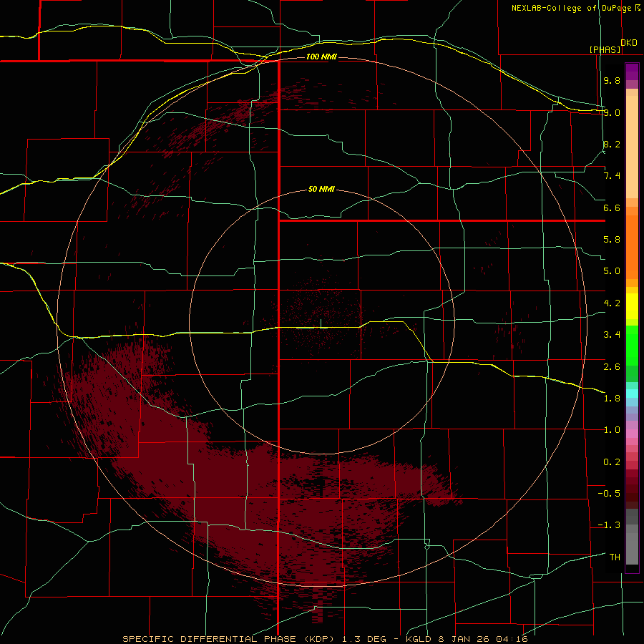Click the 8.2 legend value

point(612,144)
